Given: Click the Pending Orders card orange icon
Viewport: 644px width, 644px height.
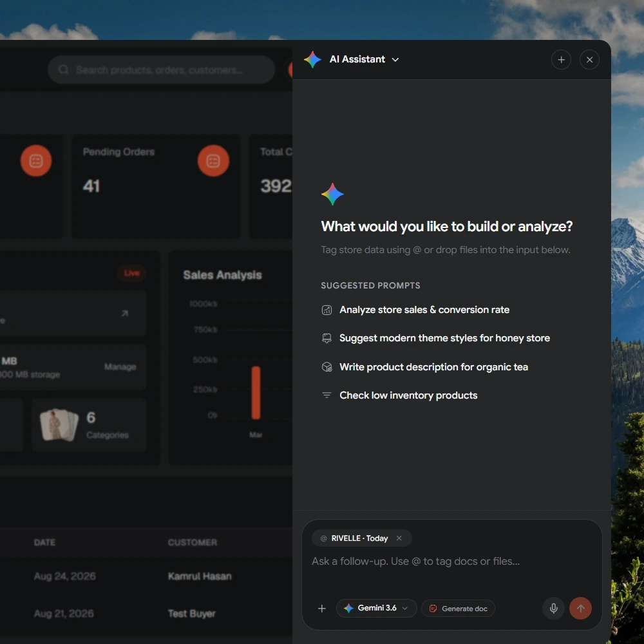Looking at the screenshot, I should 213,160.
